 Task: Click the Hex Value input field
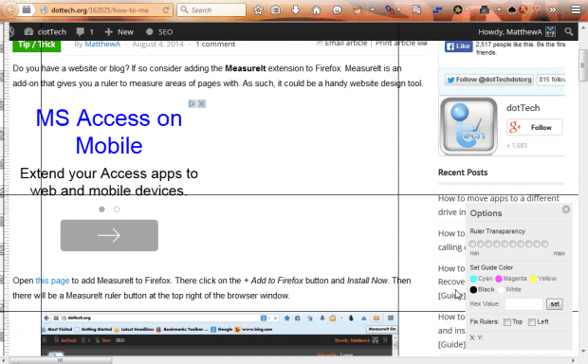[x=524, y=304]
